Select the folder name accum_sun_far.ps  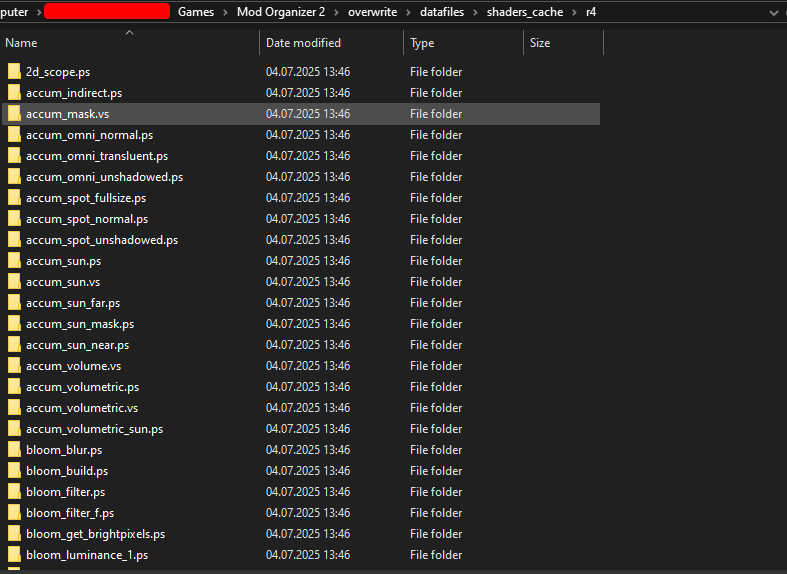[73, 303]
